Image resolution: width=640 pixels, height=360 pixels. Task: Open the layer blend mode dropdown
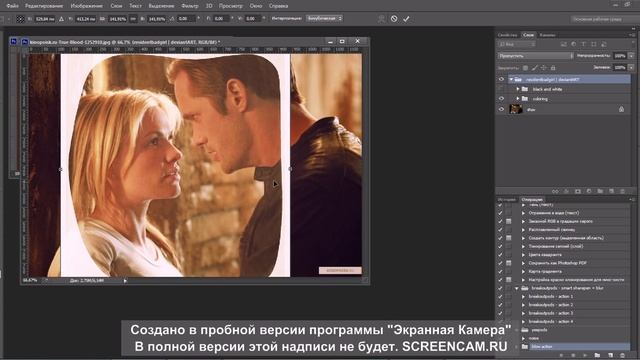[535, 56]
